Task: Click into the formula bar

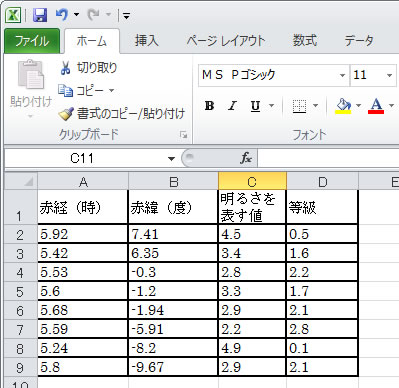Action: (x=328, y=158)
